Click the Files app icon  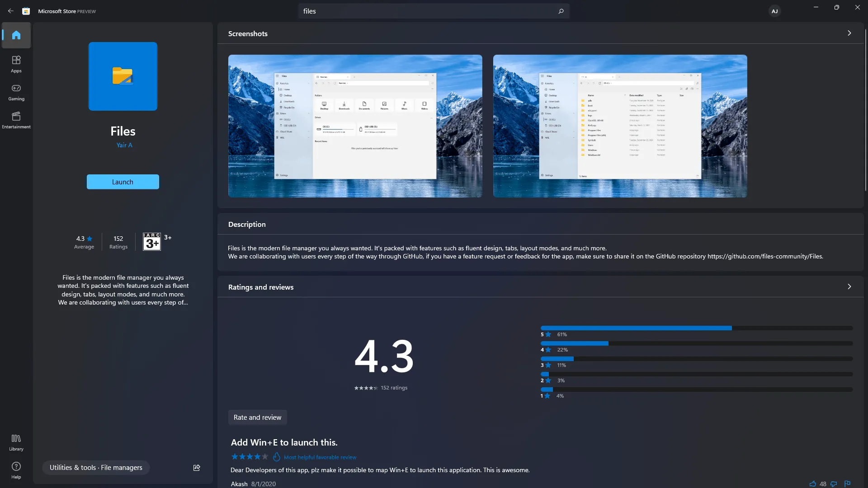pos(123,75)
